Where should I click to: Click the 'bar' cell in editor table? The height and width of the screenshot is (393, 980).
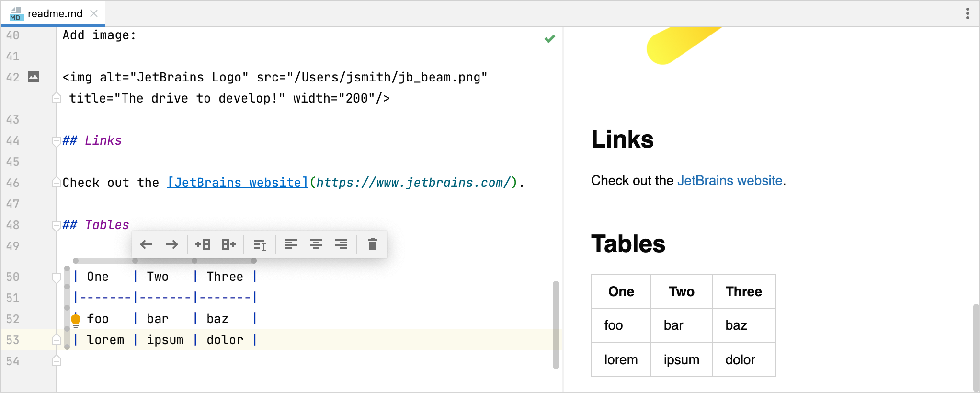coord(158,319)
